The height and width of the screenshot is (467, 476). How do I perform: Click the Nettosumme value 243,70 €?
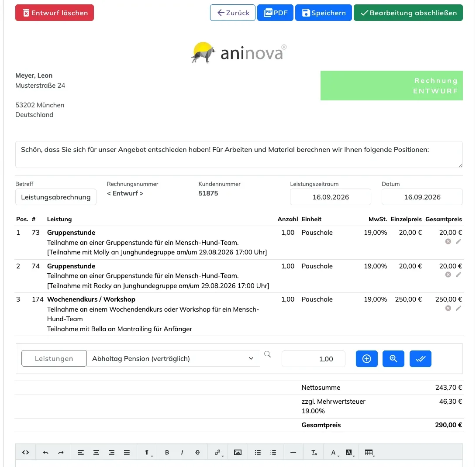pyautogui.click(x=448, y=388)
